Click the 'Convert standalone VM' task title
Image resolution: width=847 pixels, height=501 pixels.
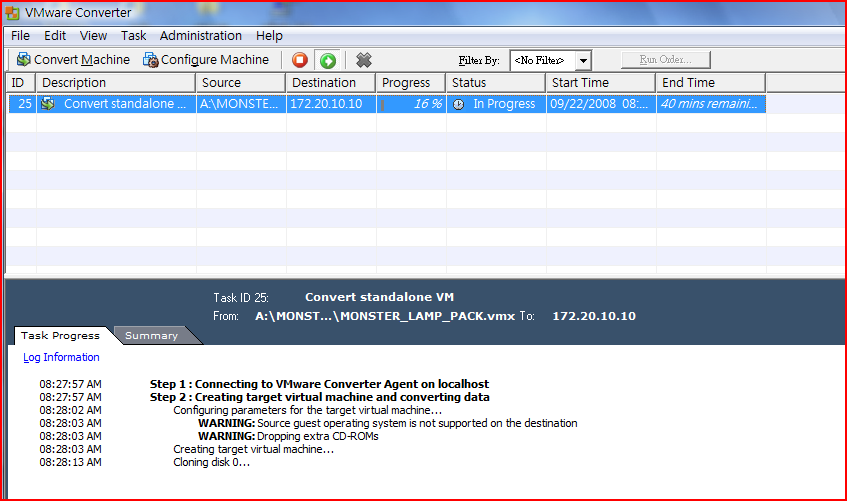(x=379, y=297)
